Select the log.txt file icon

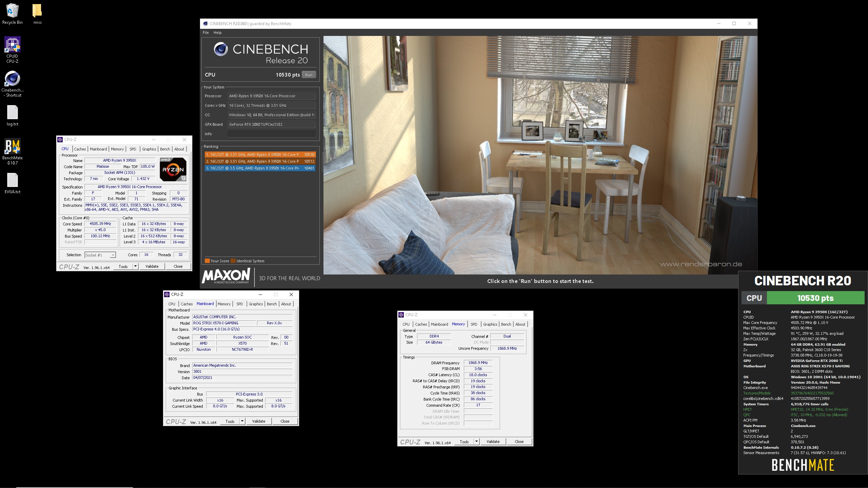[x=13, y=116]
